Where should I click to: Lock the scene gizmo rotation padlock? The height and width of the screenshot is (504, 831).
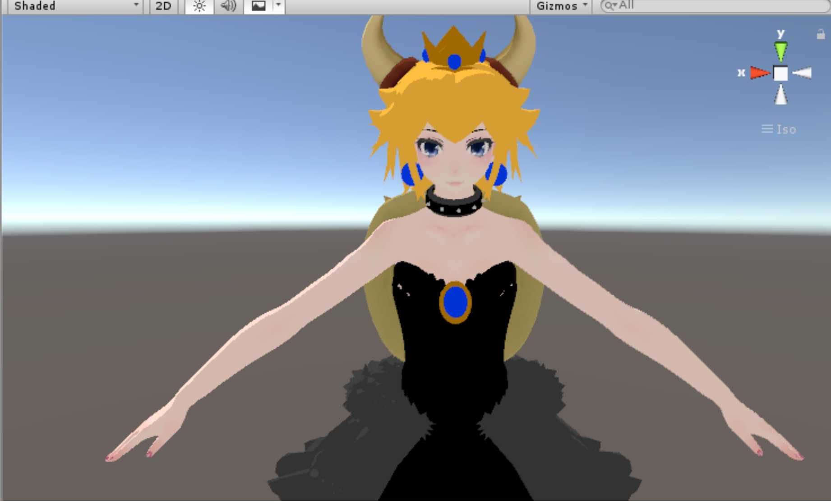point(821,34)
